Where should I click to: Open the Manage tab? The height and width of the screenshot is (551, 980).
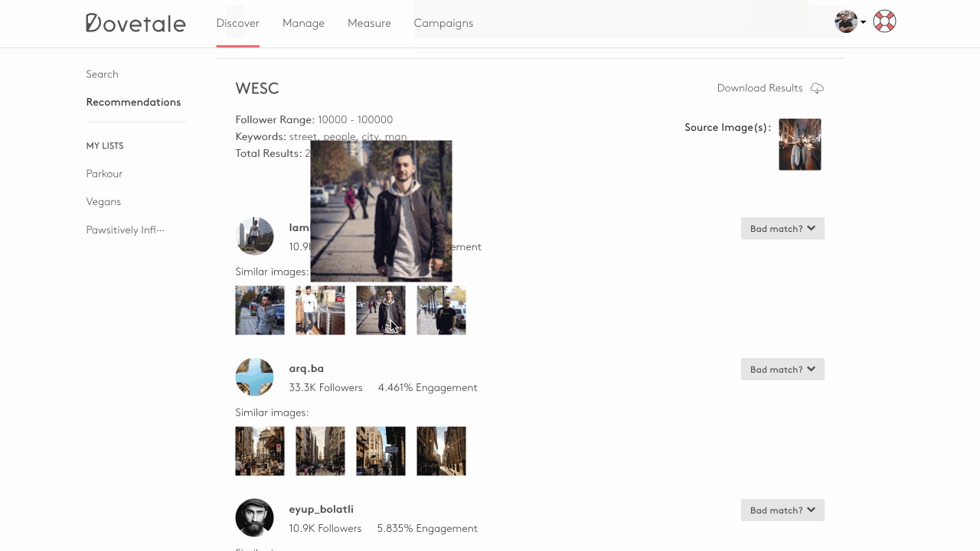(303, 23)
